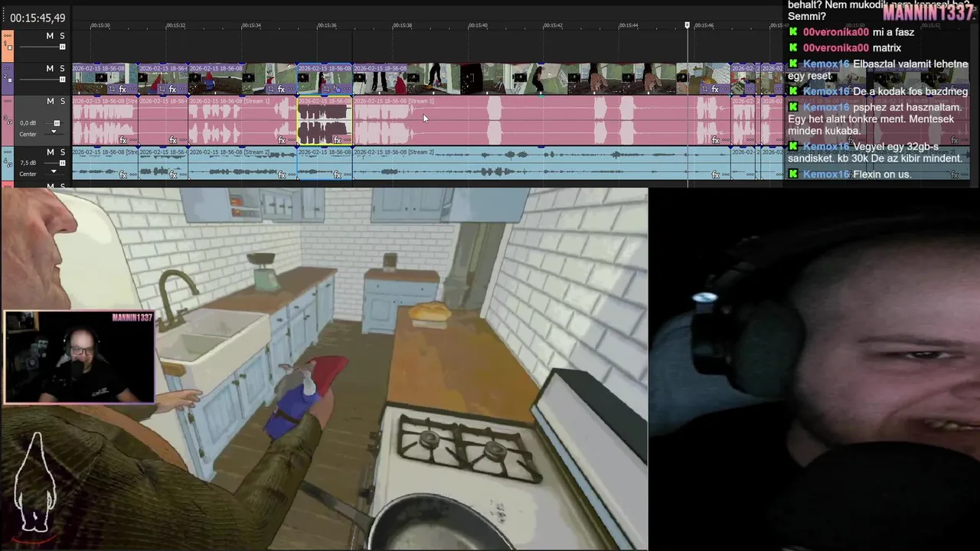The height and width of the screenshot is (551, 980).
Task: Open fx on the third blue Stream 2 clip
Action: tap(282, 175)
